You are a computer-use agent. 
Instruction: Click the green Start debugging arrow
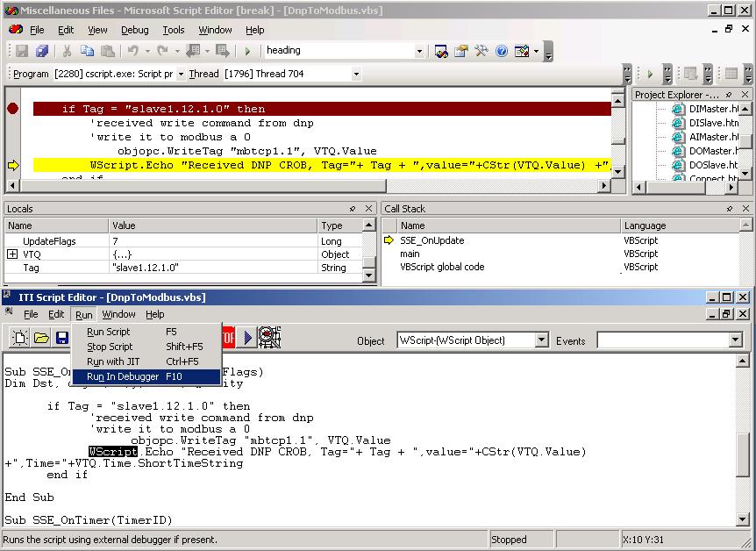248,51
